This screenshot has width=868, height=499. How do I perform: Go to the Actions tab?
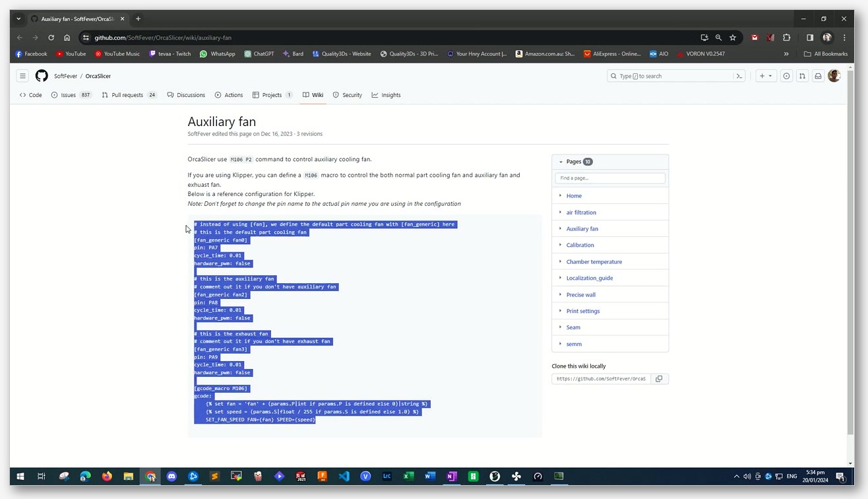[229, 95]
